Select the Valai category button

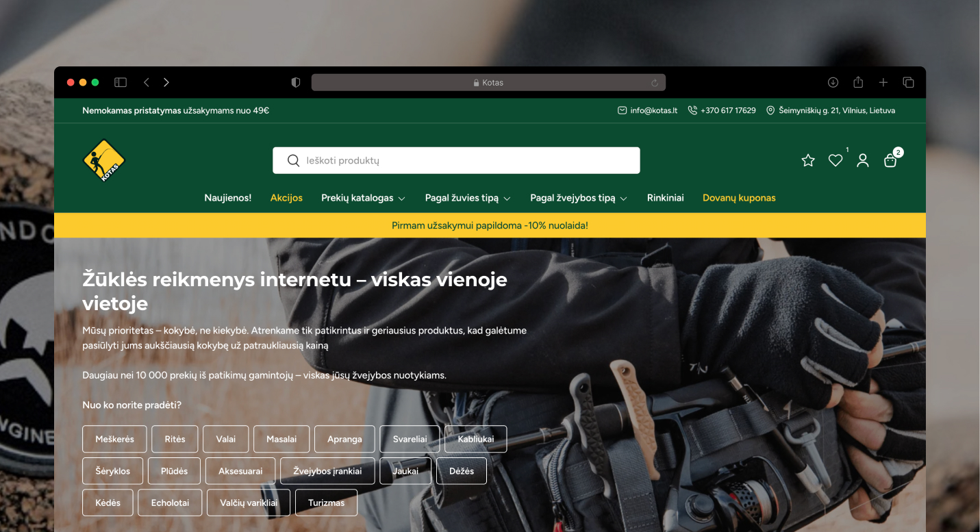point(226,439)
